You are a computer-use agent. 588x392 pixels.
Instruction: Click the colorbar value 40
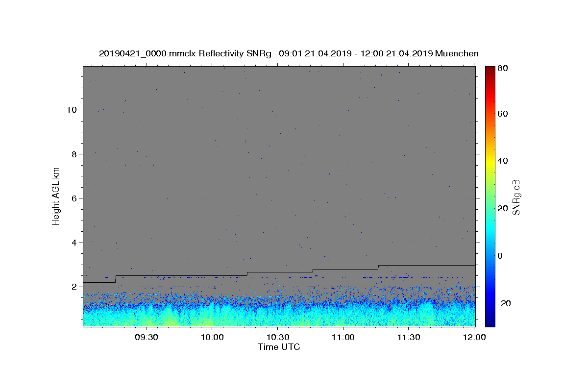pyautogui.click(x=502, y=161)
